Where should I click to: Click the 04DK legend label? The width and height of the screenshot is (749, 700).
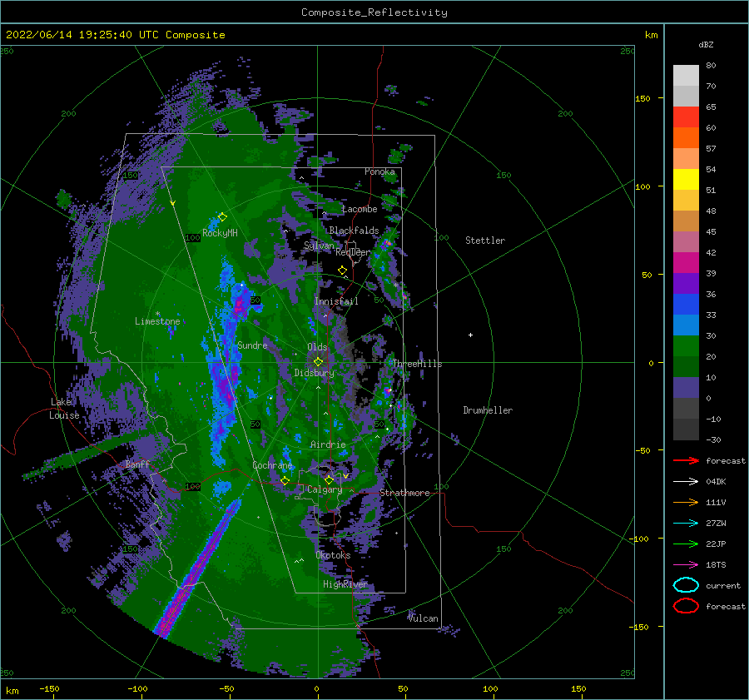tap(716, 482)
